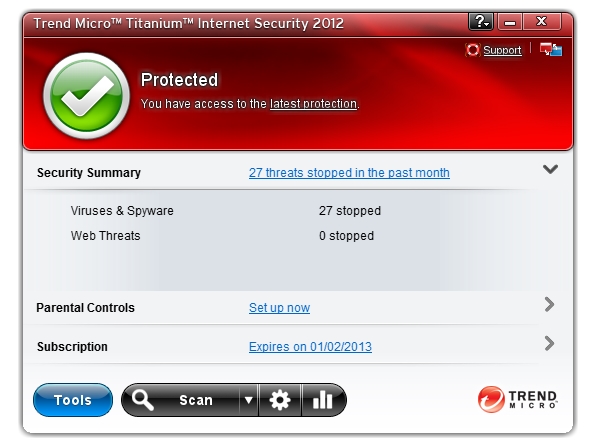Open 27 threats stopped in past month
This screenshot has width=596, height=447.
349,173
